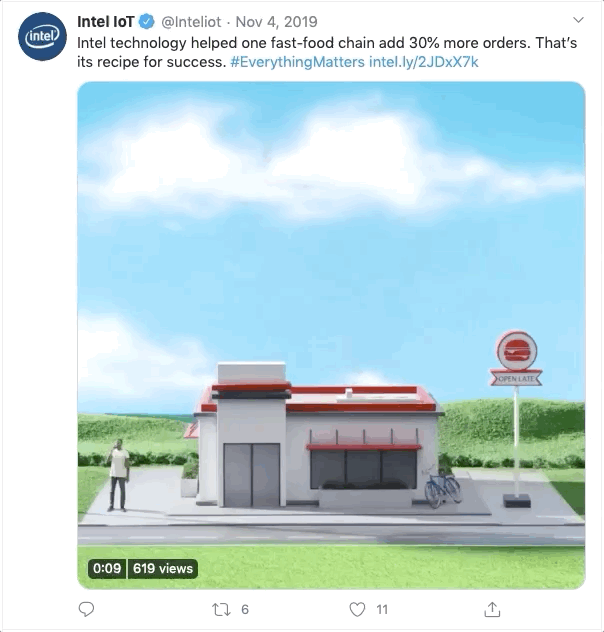Click the @Inteliot handle
The height and width of the screenshot is (632, 604).
191,22
